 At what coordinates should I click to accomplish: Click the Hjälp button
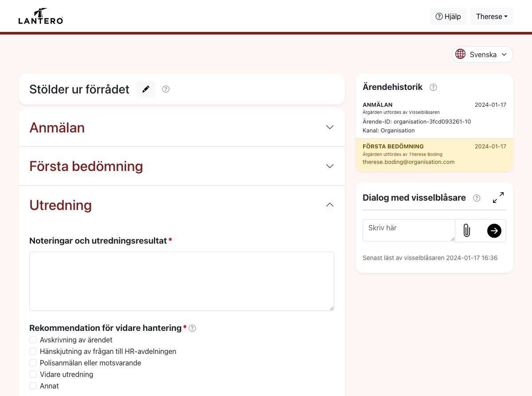[x=448, y=16]
